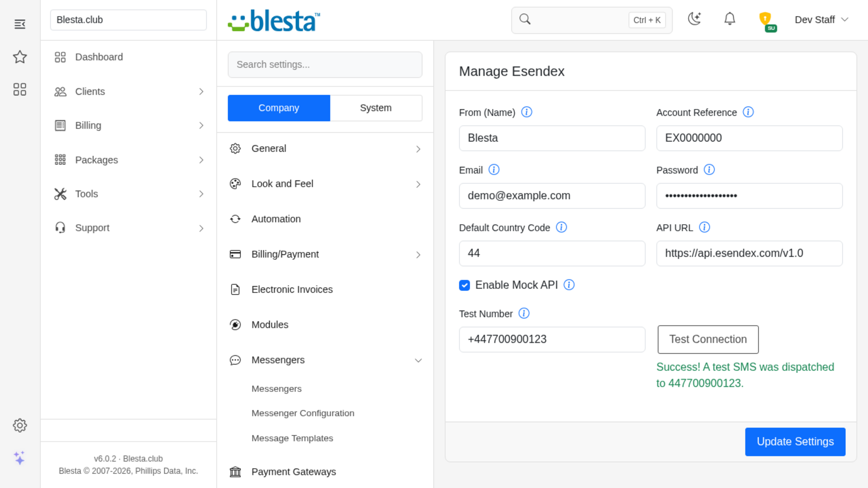The height and width of the screenshot is (488, 868).
Task: Click the Ctrl + K shortcut badge
Action: point(647,20)
